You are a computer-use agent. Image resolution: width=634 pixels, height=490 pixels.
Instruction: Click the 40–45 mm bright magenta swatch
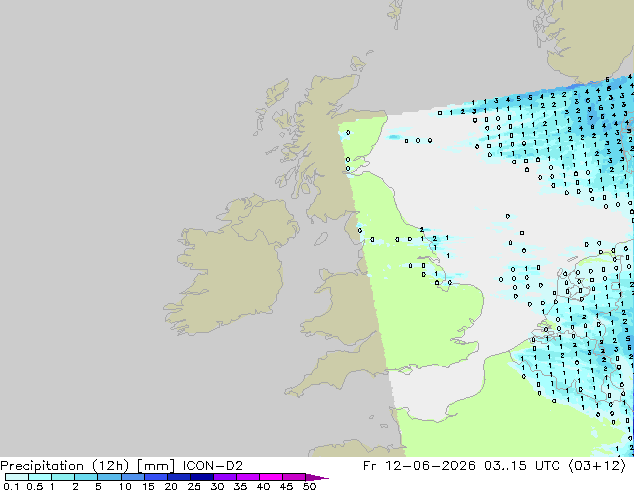point(271,477)
